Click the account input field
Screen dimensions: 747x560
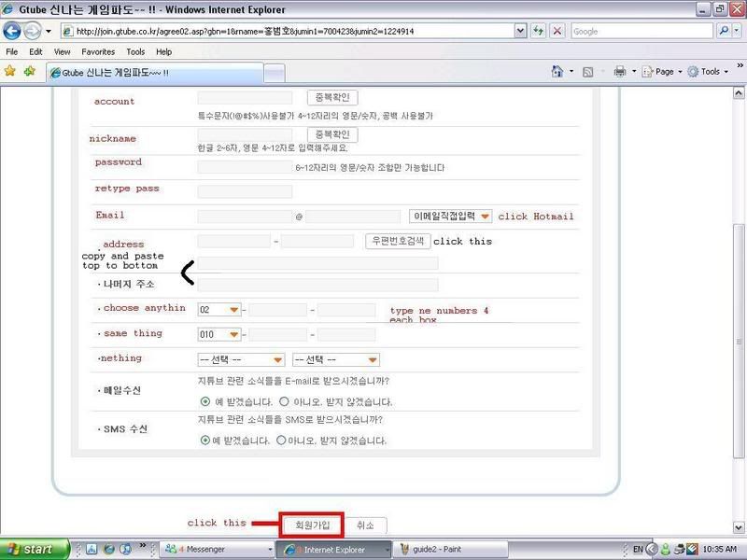pos(245,98)
